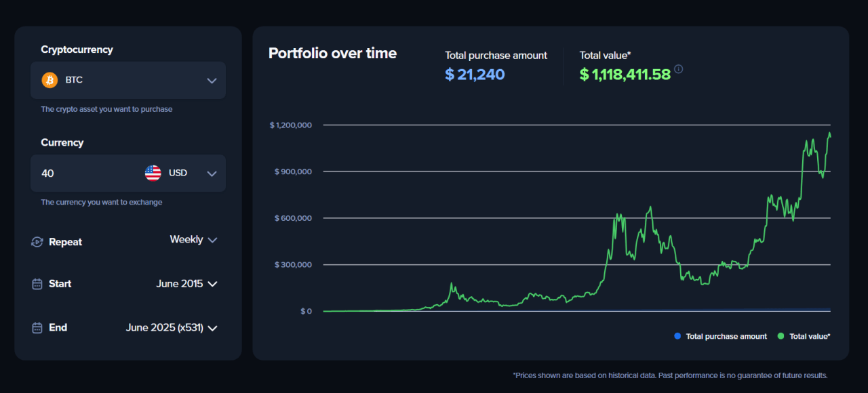Change the June 2025 end date
The height and width of the screenshot is (393, 868).
tap(172, 328)
